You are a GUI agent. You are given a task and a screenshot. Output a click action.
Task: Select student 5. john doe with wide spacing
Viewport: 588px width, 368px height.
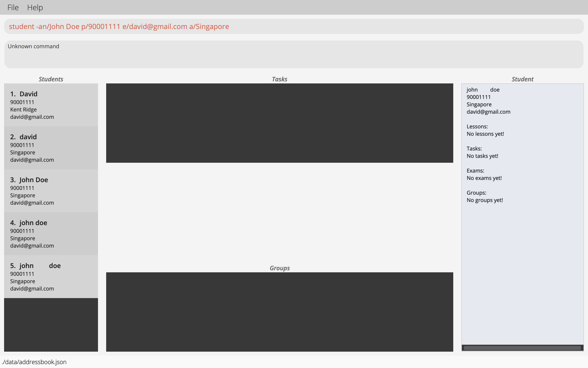51,276
